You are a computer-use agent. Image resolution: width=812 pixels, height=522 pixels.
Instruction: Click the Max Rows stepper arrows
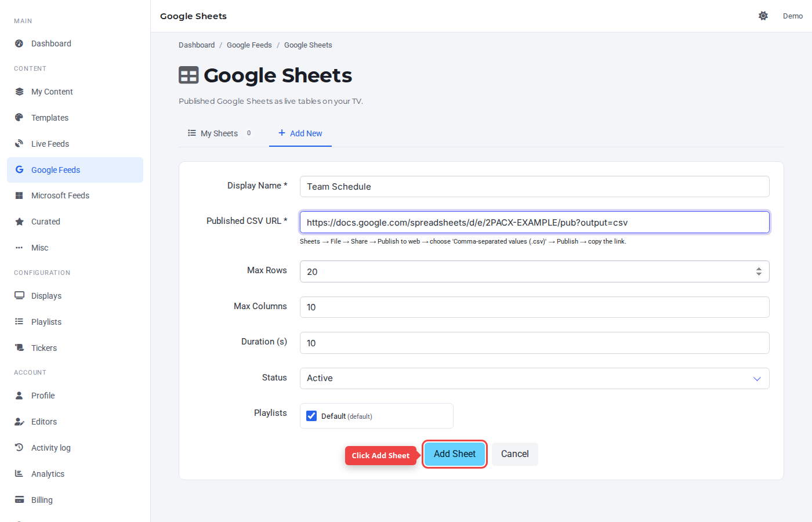point(759,271)
